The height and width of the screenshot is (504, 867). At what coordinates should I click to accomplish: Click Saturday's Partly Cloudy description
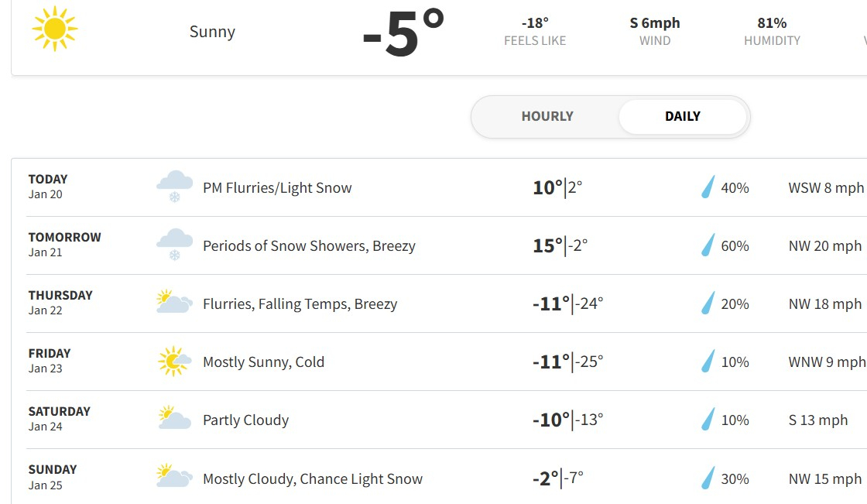coord(245,420)
